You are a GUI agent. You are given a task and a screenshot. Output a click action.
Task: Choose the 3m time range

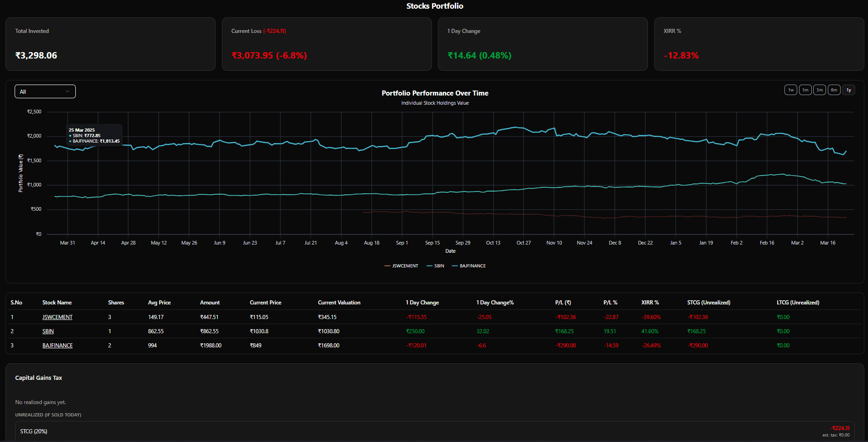point(820,90)
